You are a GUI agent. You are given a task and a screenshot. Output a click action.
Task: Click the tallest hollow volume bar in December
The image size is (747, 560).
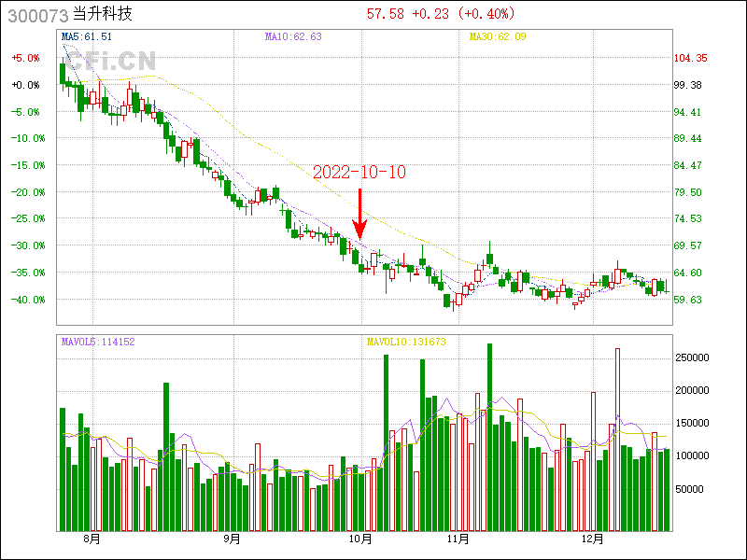[617, 439]
